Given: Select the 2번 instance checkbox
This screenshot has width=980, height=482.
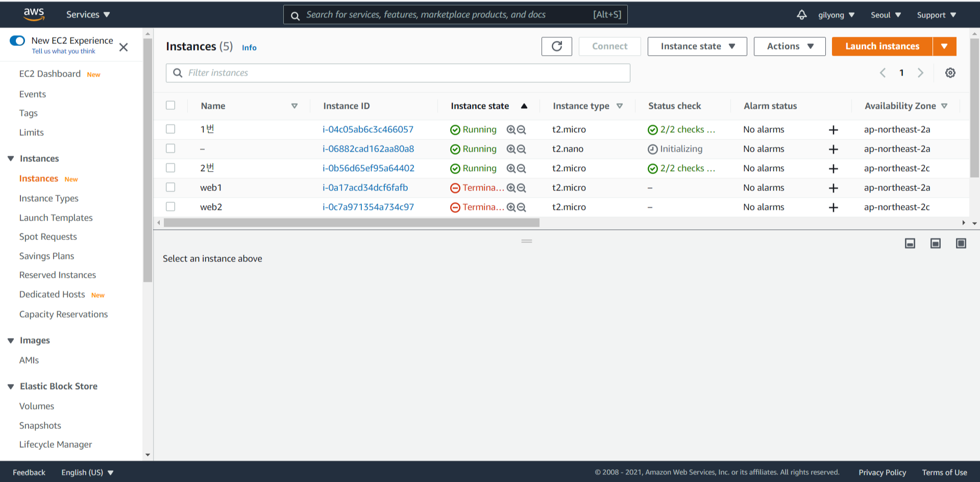Looking at the screenshot, I should tap(170, 168).
